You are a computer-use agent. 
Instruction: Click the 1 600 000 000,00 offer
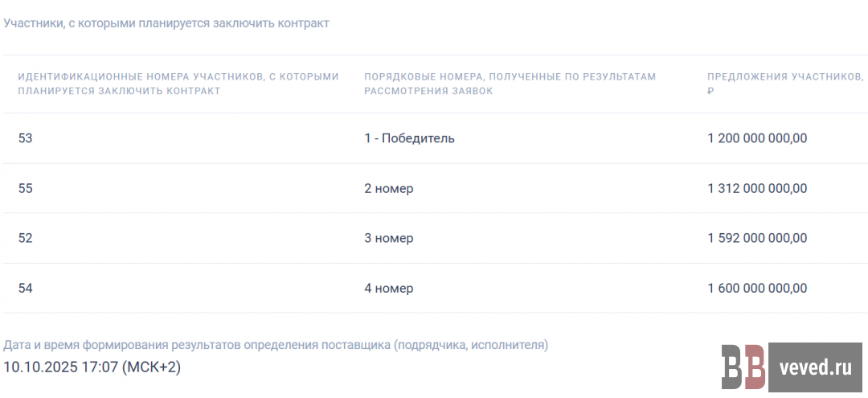point(757,289)
